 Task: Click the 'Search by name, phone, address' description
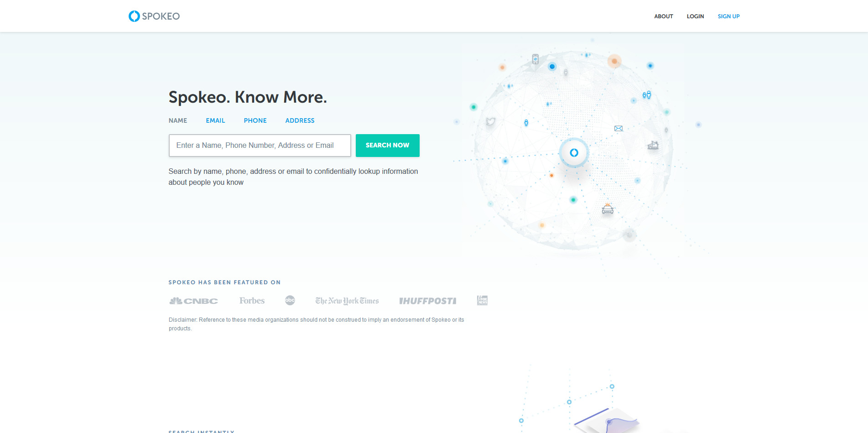pyautogui.click(x=293, y=177)
